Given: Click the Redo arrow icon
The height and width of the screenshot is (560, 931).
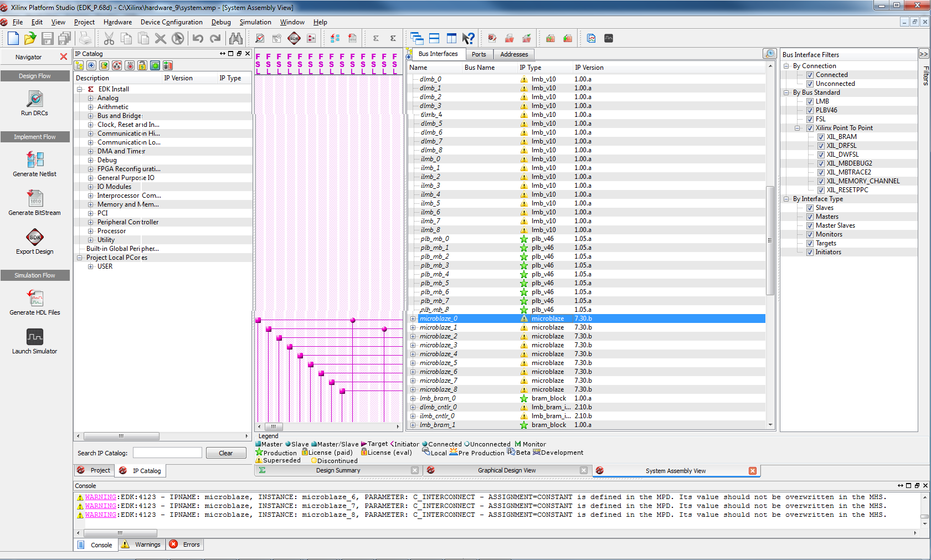Looking at the screenshot, I should 215,38.
